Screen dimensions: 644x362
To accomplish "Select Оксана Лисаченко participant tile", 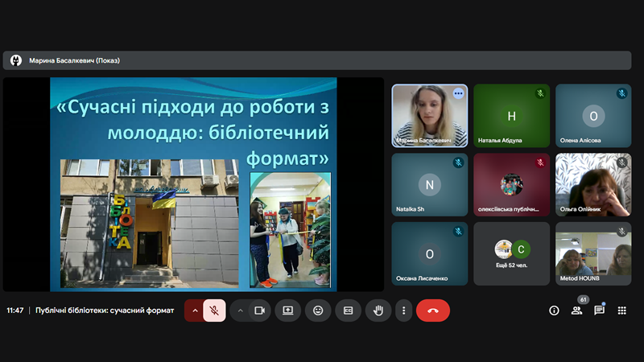I will click(430, 253).
